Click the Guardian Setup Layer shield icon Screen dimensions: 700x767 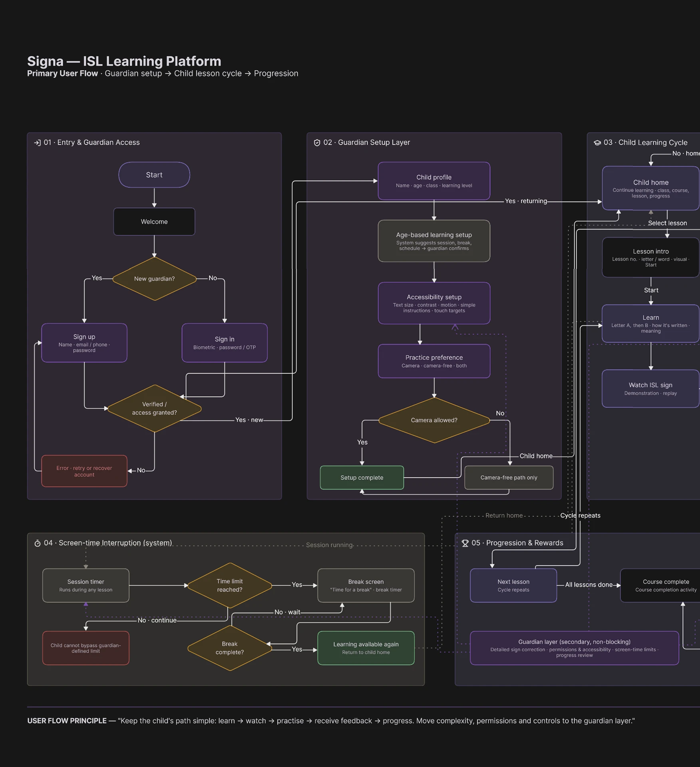317,143
